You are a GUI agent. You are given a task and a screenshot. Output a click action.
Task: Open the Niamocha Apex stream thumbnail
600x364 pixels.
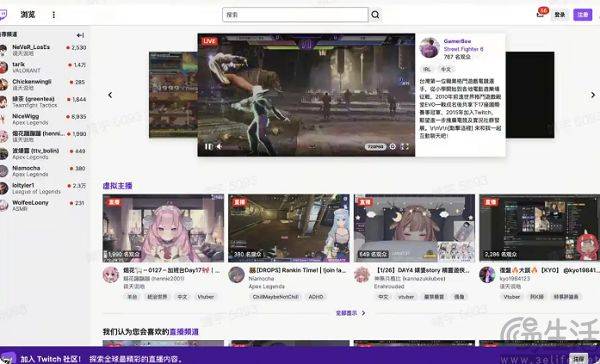pyautogui.click(x=289, y=228)
